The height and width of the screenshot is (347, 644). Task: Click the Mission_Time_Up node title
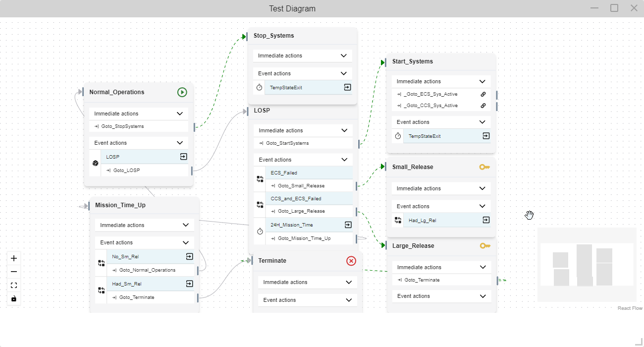coord(120,205)
